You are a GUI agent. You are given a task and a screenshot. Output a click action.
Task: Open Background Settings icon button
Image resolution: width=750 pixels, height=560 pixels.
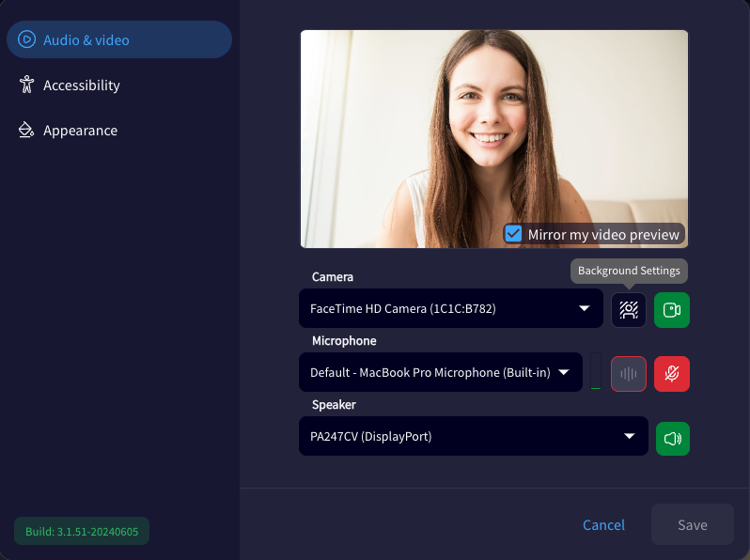click(x=629, y=310)
